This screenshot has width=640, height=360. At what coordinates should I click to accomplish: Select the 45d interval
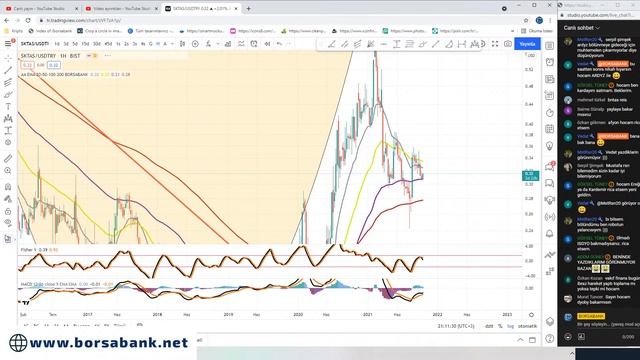click(x=108, y=44)
